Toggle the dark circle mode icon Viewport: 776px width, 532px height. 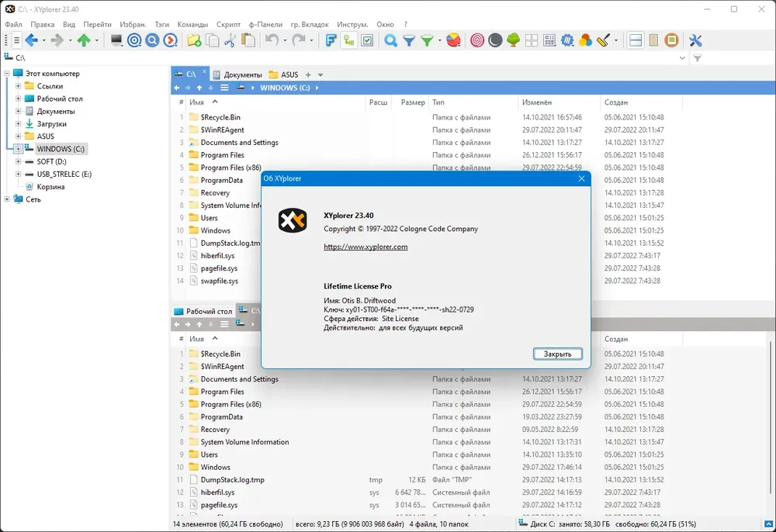(x=495, y=40)
